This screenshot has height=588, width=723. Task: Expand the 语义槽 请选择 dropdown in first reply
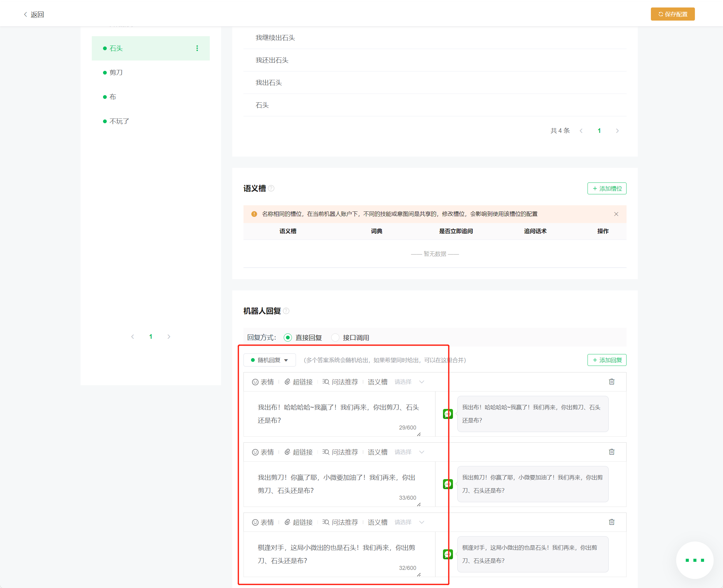[409, 382]
